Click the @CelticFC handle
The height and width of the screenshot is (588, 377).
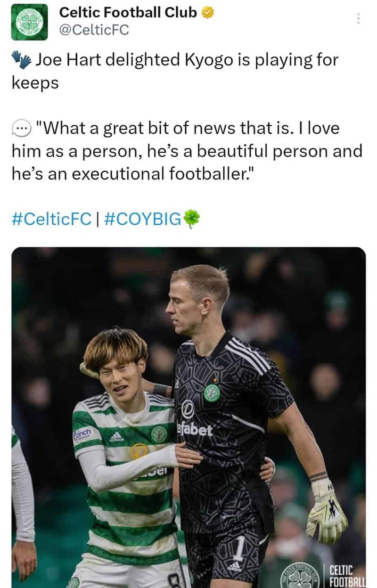(x=94, y=29)
